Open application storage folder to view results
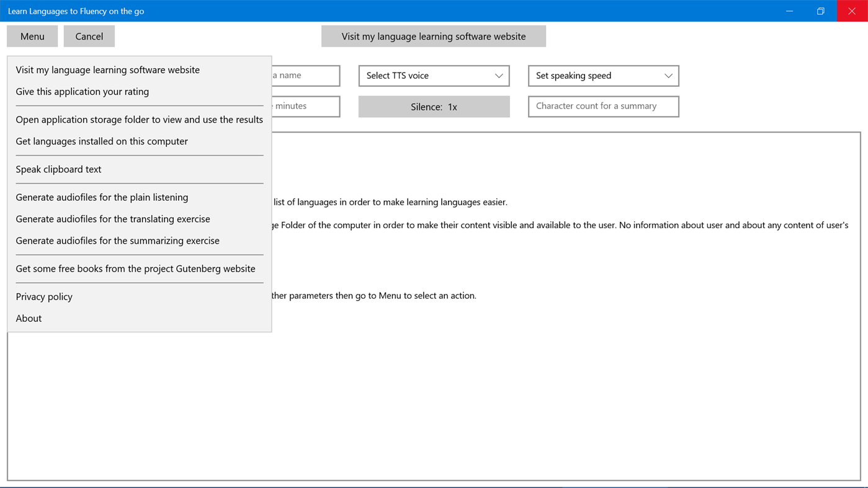The image size is (868, 488). coord(139,119)
